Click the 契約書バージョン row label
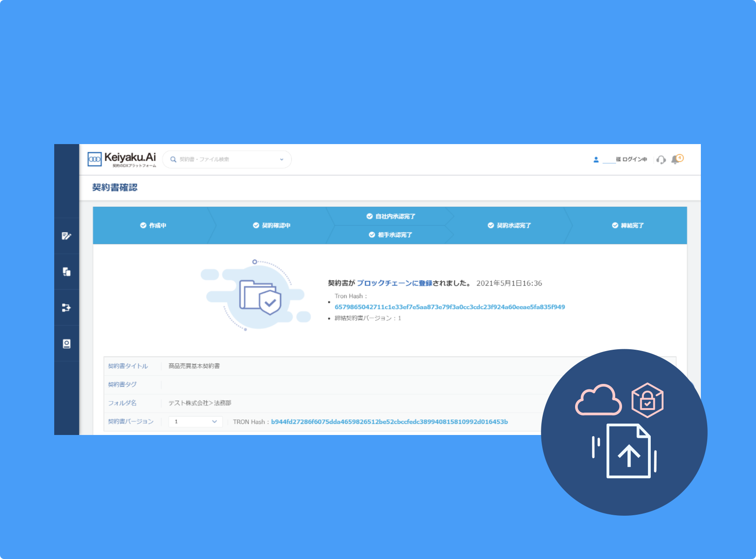The height and width of the screenshot is (559, 756). click(x=131, y=422)
